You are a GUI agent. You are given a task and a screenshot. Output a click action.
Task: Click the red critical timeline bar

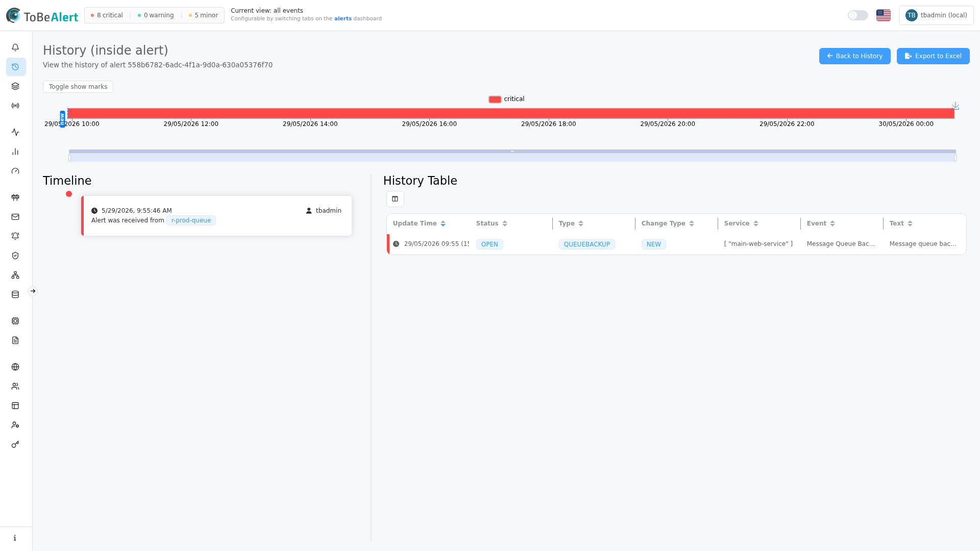pyautogui.click(x=511, y=113)
